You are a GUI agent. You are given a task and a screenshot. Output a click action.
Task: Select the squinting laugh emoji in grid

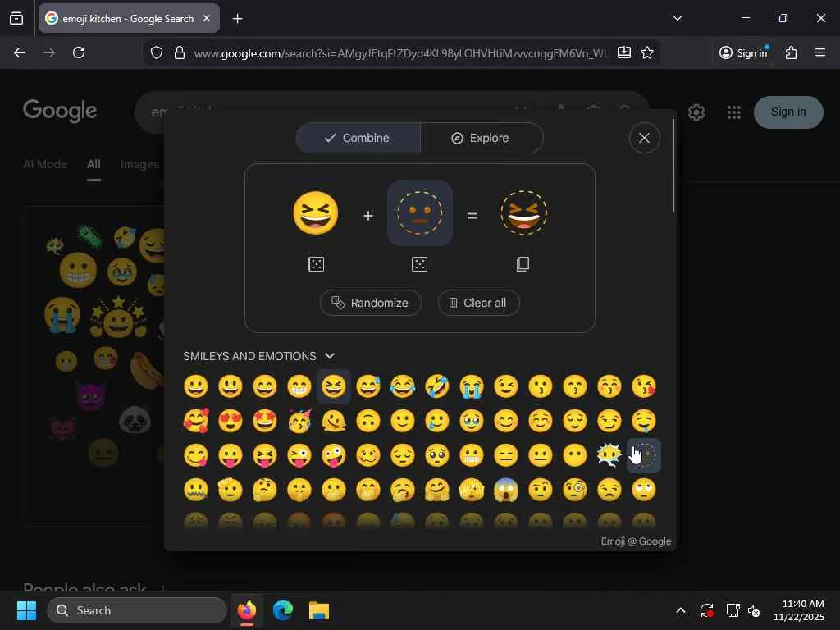pyautogui.click(x=334, y=386)
